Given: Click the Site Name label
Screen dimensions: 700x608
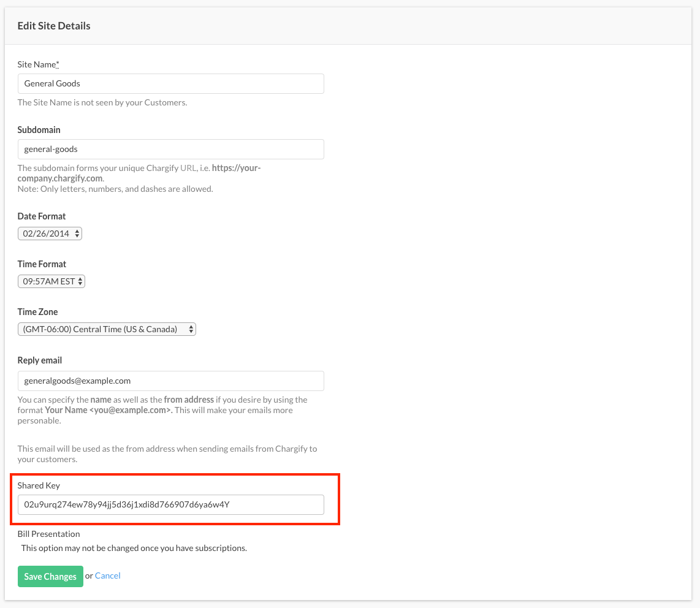Looking at the screenshot, I should (36, 64).
